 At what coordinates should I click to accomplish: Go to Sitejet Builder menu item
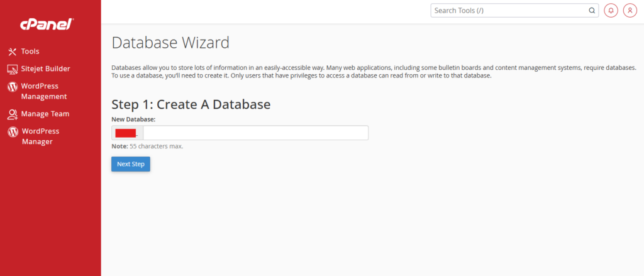[45, 69]
